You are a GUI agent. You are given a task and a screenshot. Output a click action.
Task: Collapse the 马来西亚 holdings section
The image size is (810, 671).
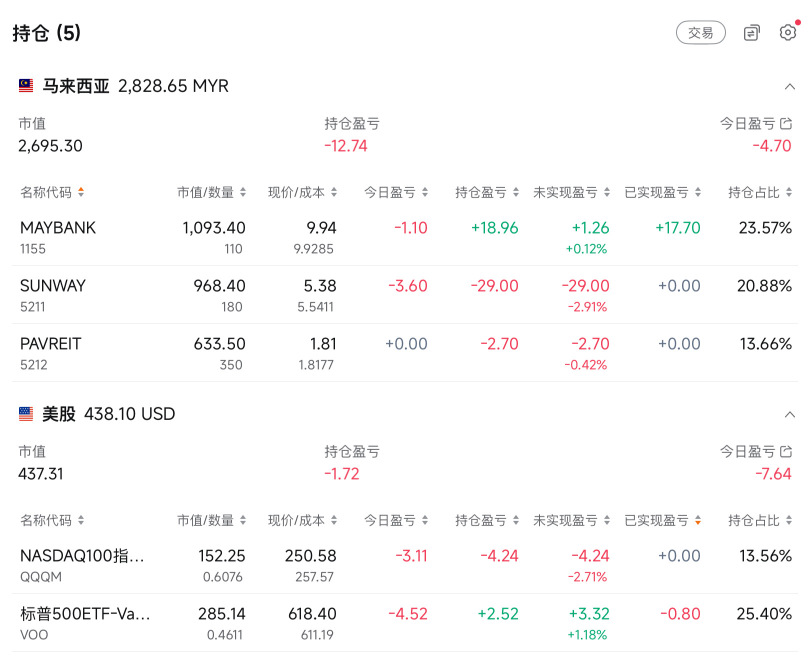coord(789,86)
